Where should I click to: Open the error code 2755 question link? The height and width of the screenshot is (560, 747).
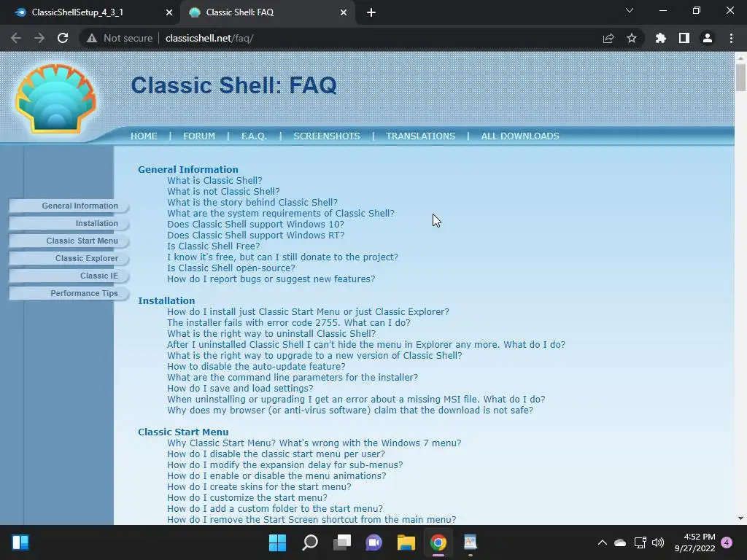(x=289, y=323)
